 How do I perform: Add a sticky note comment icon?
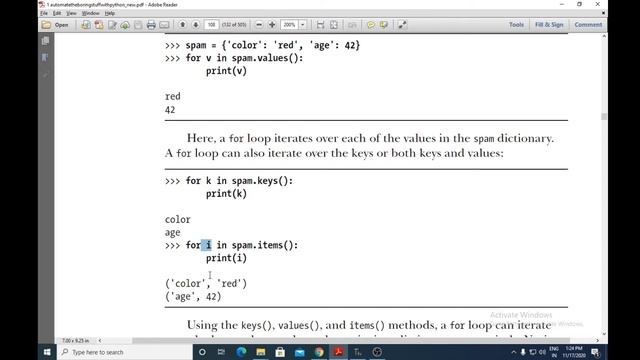[371, 25]
